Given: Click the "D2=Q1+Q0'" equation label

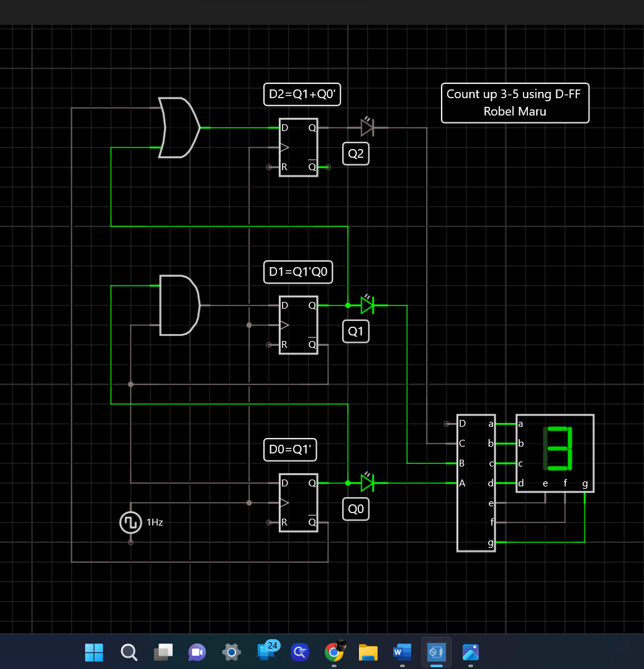Looking at the screenshot, I should tap(302, 94).
